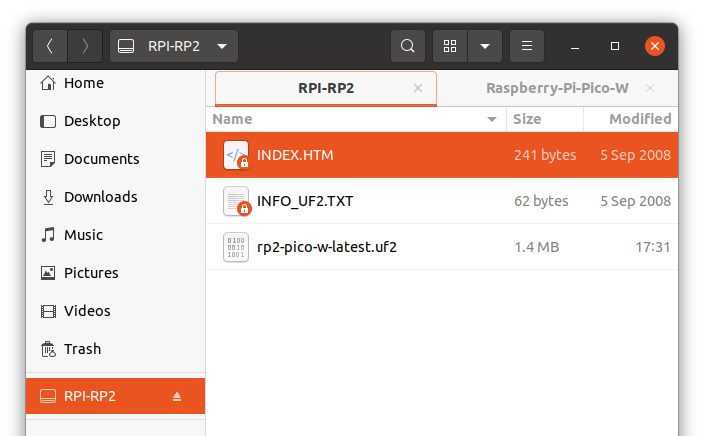The image size is (704, 436).
Task: Go back using the left arrow button
Action: click(50, 46)
